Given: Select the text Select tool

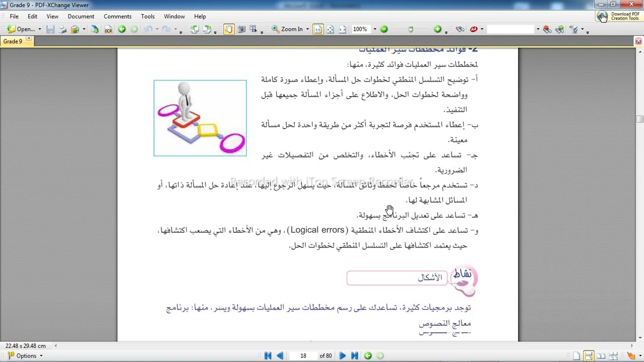Looking at the screenshot, I should [253, 29].
